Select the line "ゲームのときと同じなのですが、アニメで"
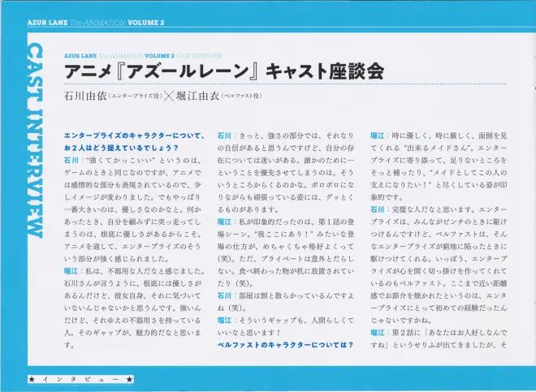Screen dimensions: 536x392 pyautogui.click(x=132, y=173)
